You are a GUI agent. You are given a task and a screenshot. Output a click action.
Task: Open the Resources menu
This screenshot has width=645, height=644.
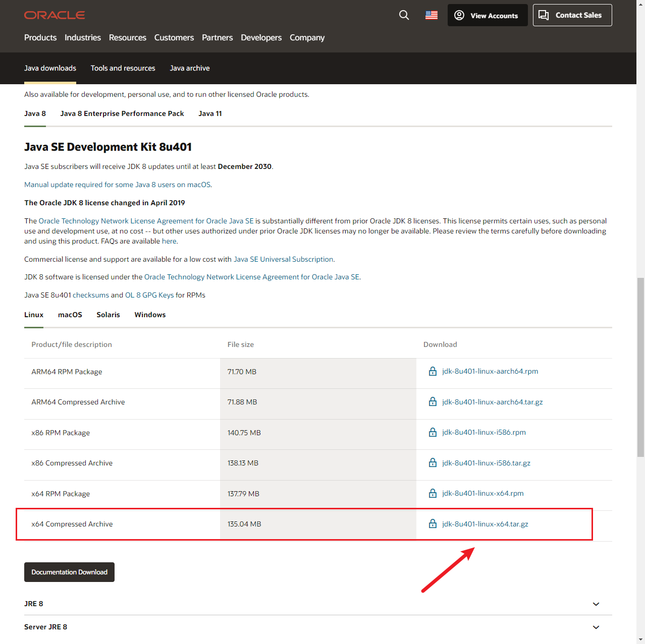pyautogui.click(x=128, y=38)
